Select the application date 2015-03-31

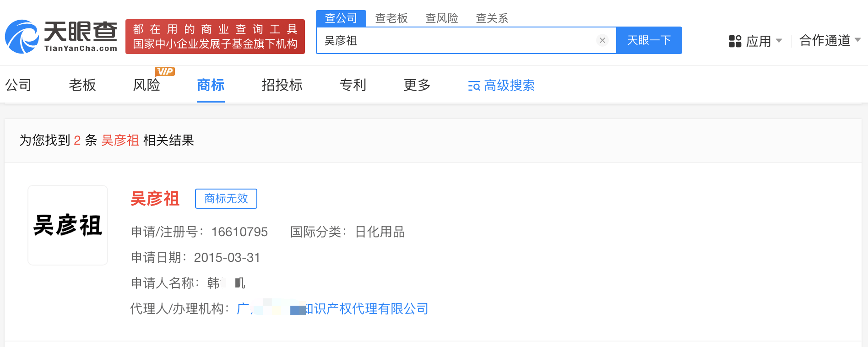[227, 258]
